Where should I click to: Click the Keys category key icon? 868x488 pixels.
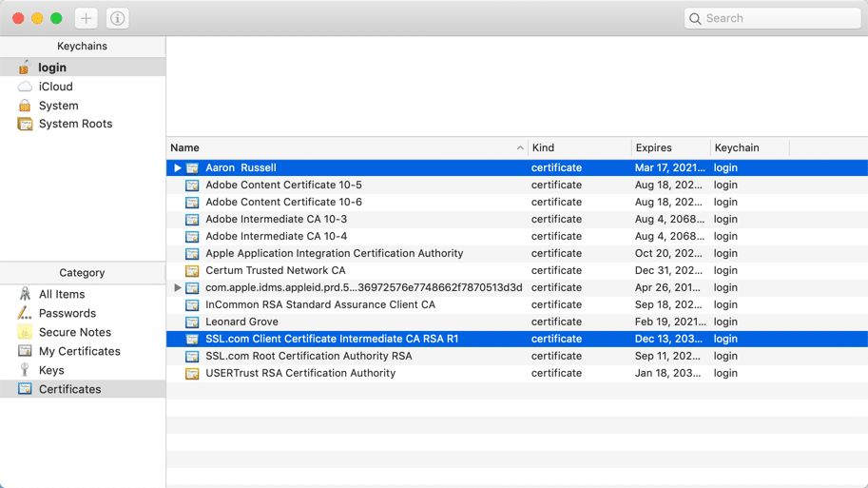25,370
